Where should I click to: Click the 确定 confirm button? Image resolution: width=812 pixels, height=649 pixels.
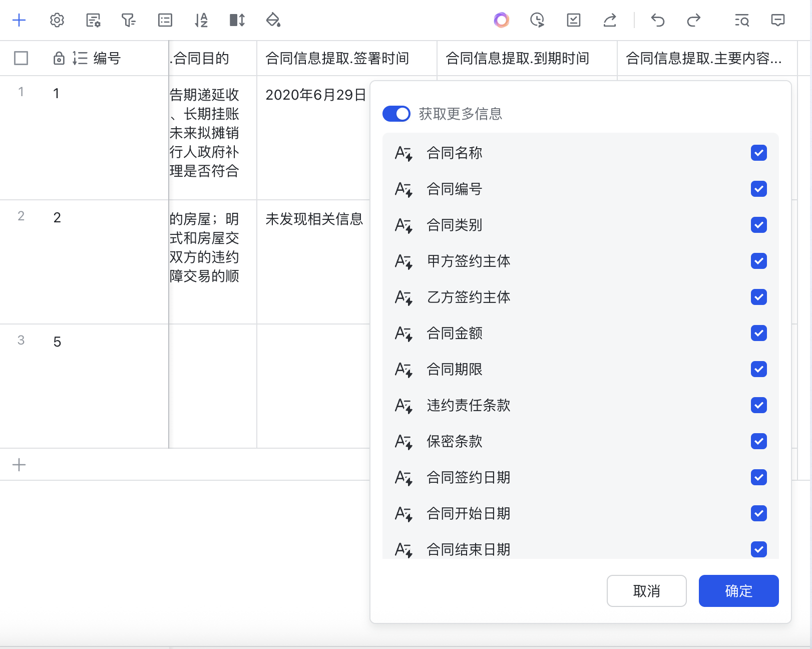[x=738, y=591]
